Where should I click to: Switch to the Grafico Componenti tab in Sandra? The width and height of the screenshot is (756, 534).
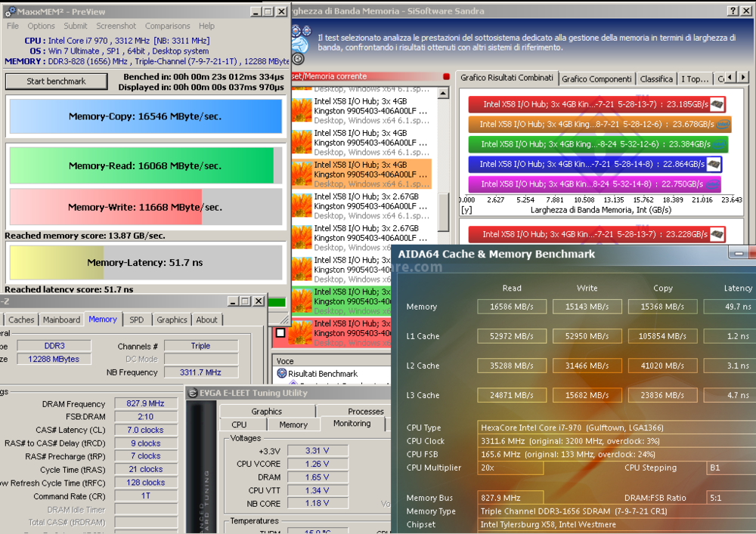(596, 79)
